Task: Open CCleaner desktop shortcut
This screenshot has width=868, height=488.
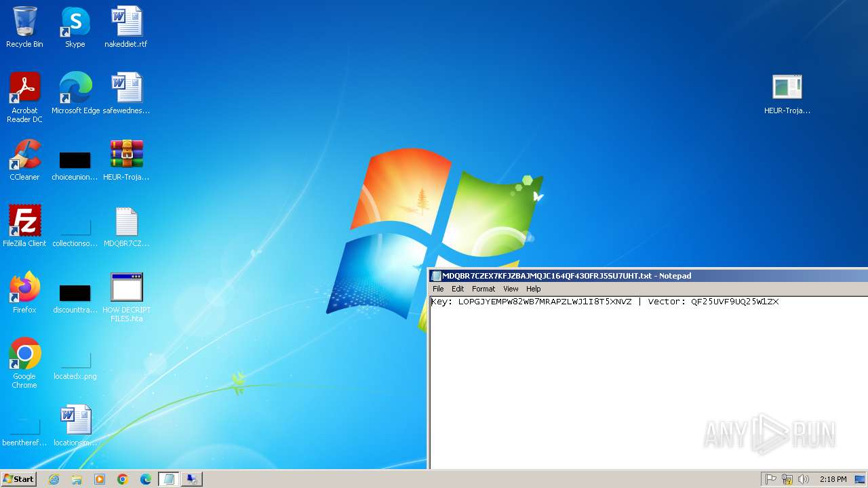Action: tap(24, 160)
